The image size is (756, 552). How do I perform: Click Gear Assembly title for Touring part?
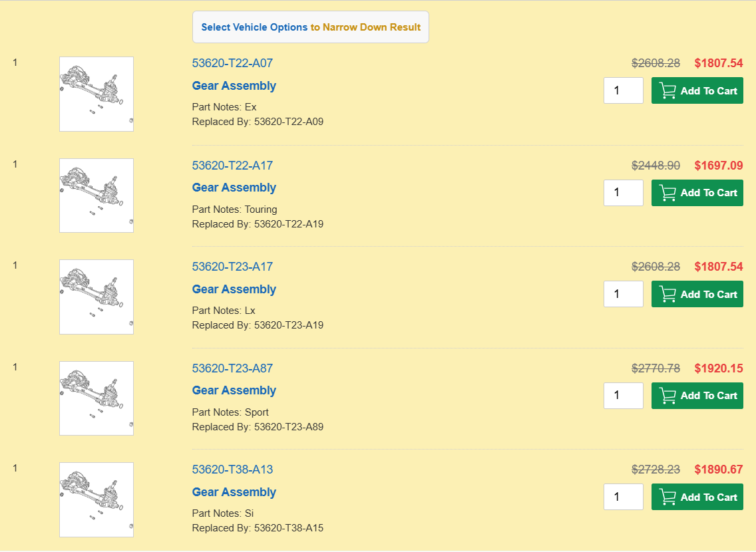pyautogui.click(x=234, y=188)
